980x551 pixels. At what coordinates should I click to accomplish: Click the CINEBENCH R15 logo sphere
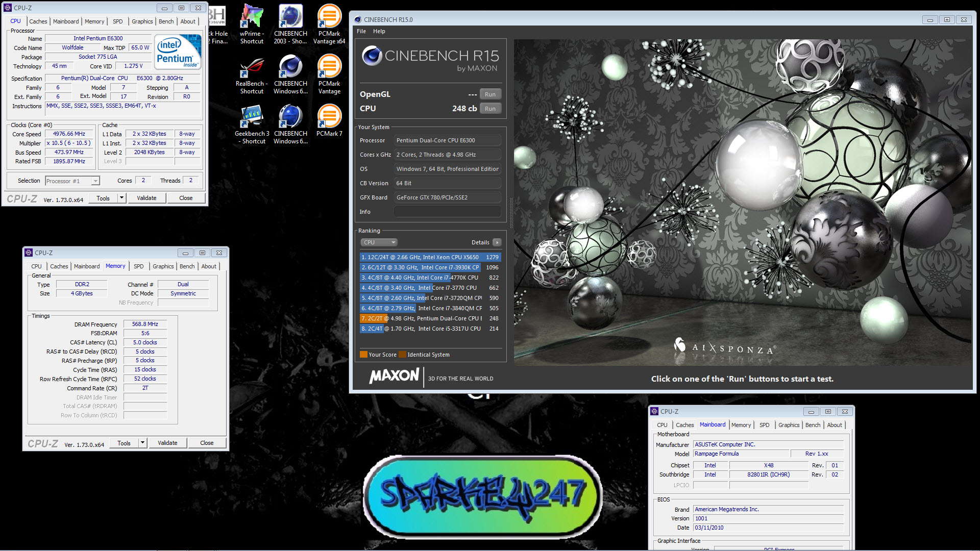click(372, 56)
